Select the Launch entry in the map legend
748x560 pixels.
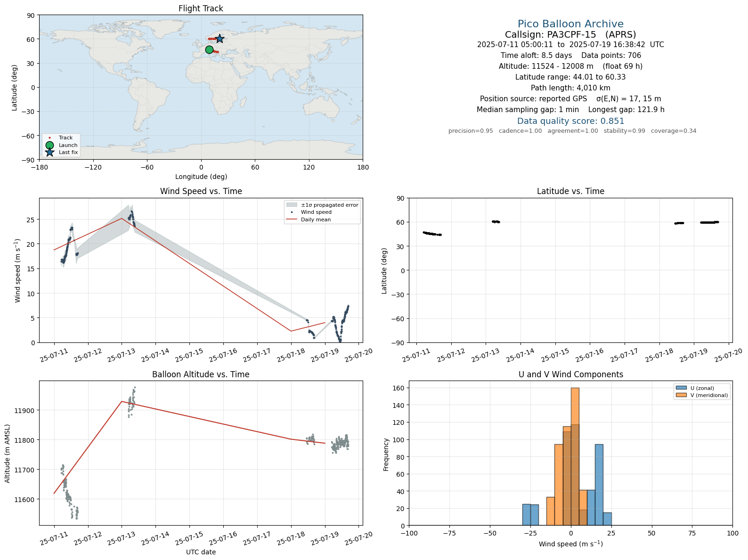coord(61,145)
